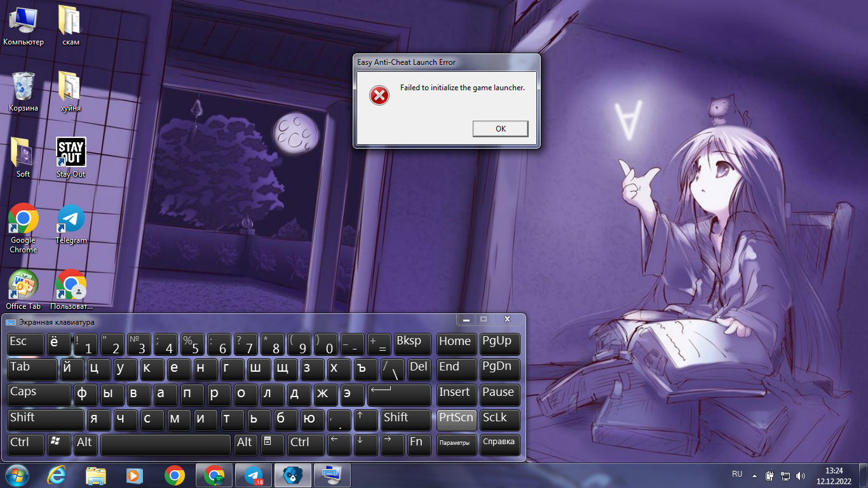
Task: Open the RU language switcher in the taskbar
Action: point(737,475)
